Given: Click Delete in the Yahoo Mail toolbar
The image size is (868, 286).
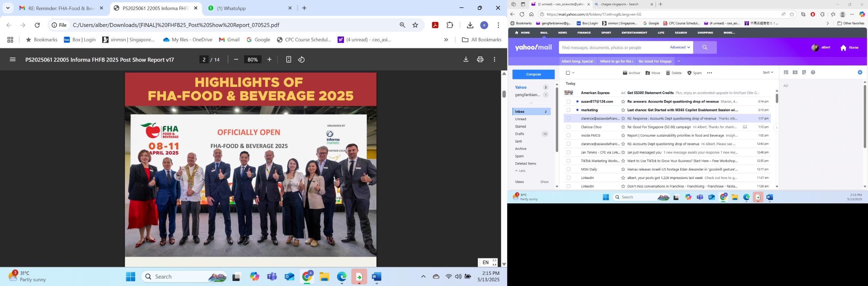Looking at the screenshot, I should point(674,73).
